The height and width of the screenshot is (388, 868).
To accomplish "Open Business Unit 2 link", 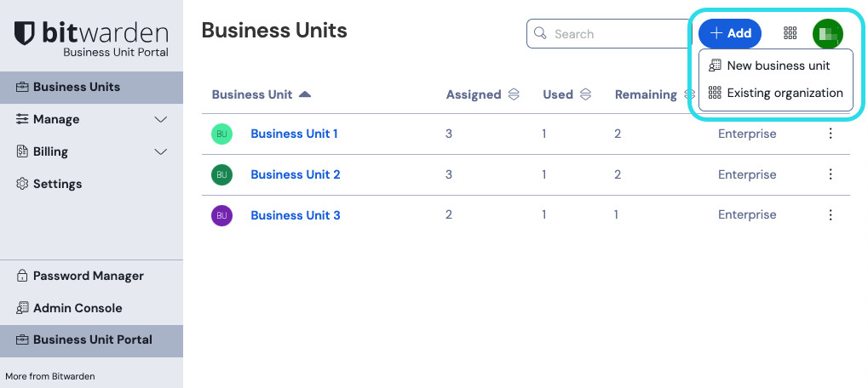I will point(296,174).
